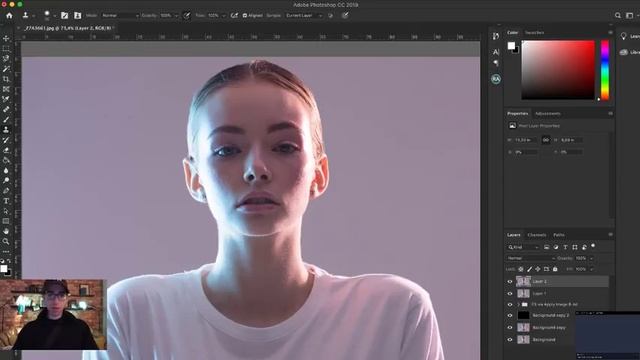
Task: Toggle lock all padlock icon
Action: point(555,269)
